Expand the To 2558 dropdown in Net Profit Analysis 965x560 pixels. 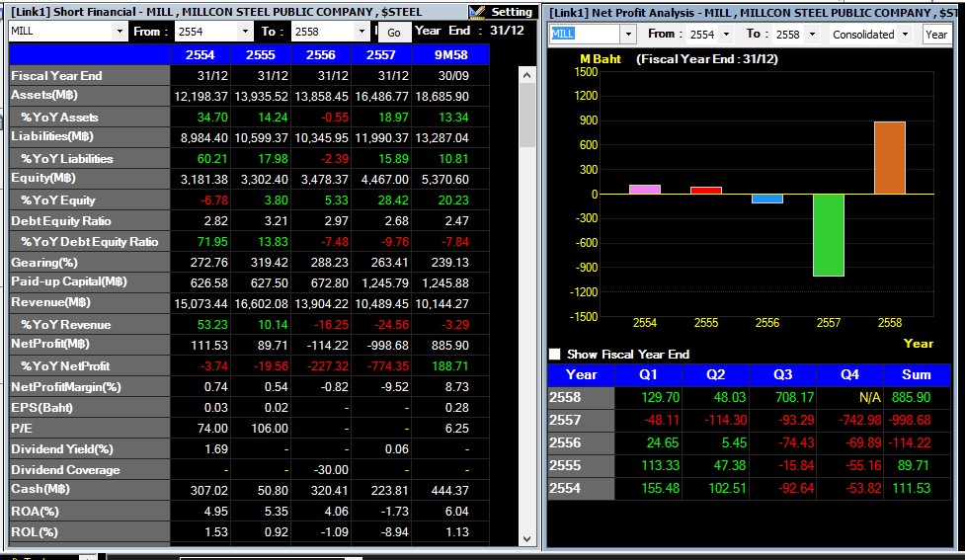[x=812, y=35]
